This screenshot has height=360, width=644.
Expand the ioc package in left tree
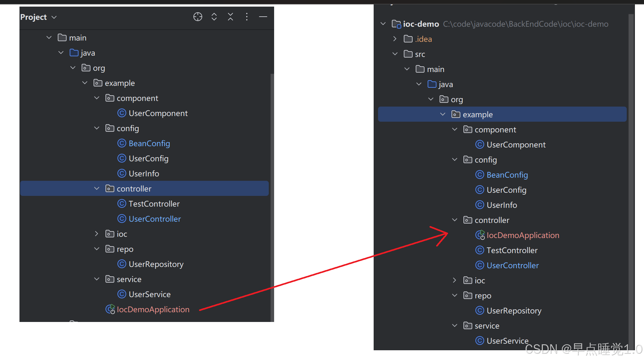click(97, 234)
